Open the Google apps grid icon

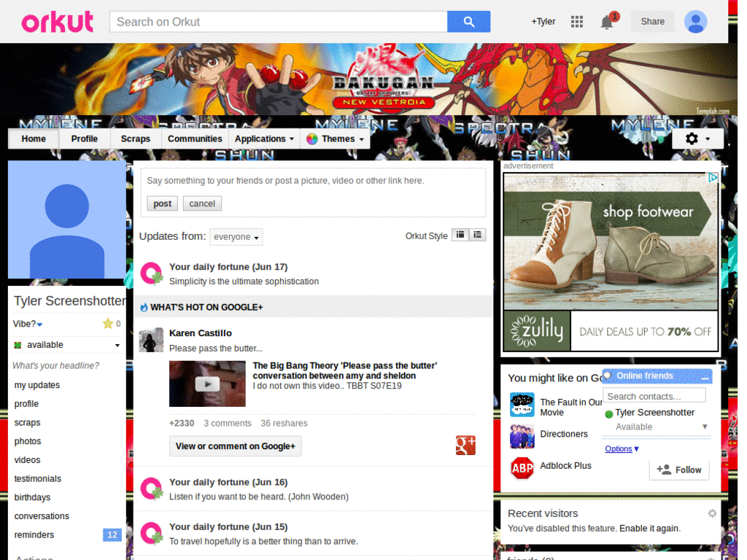(x=577, y=21)
